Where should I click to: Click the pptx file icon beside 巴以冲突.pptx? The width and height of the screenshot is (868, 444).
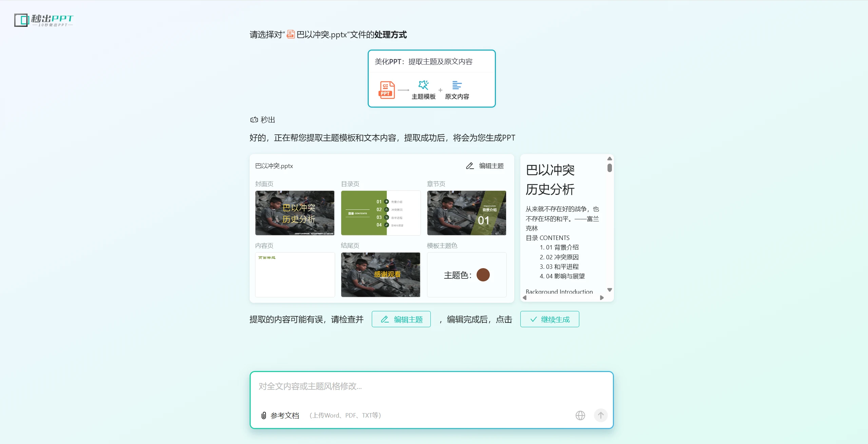pos(291,34)
